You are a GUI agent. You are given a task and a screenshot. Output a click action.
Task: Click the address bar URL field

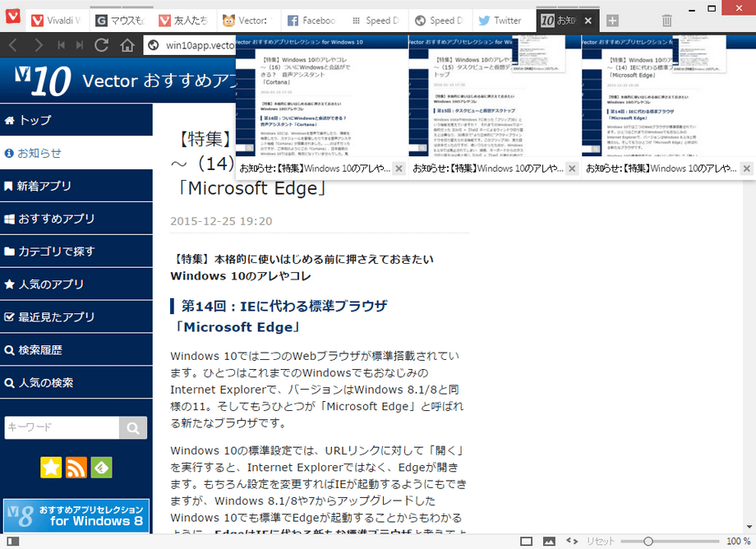(199, 45)
